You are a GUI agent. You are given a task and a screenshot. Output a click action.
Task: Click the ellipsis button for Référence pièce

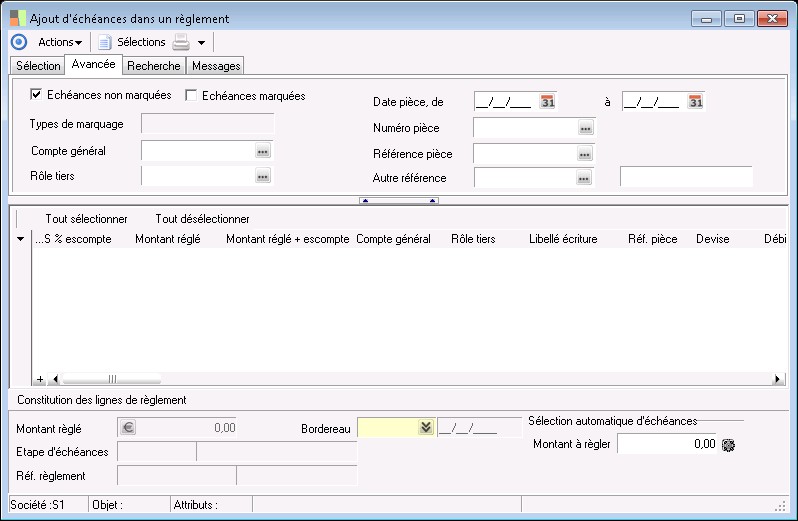(x=585, y=154)
